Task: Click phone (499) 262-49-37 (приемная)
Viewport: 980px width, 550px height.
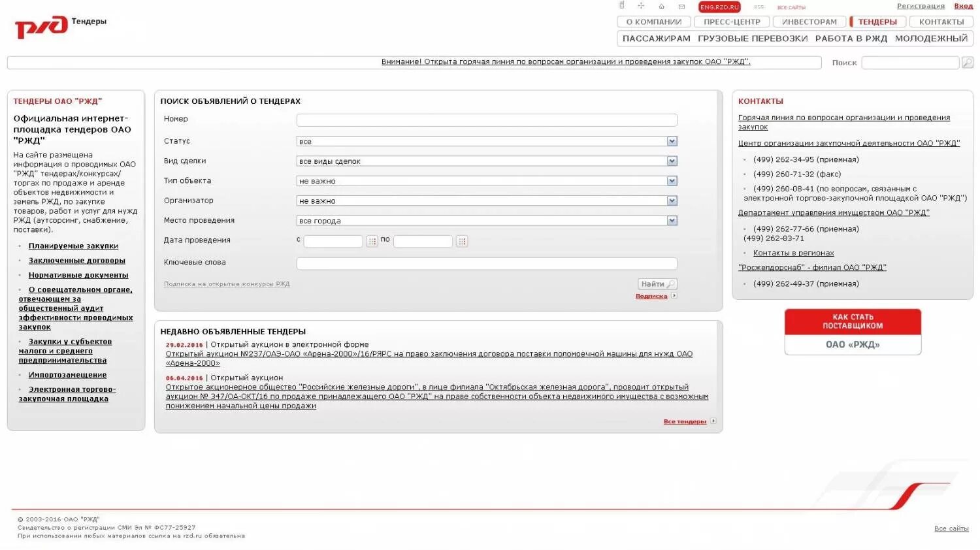Action: click(x=806, y=284)
